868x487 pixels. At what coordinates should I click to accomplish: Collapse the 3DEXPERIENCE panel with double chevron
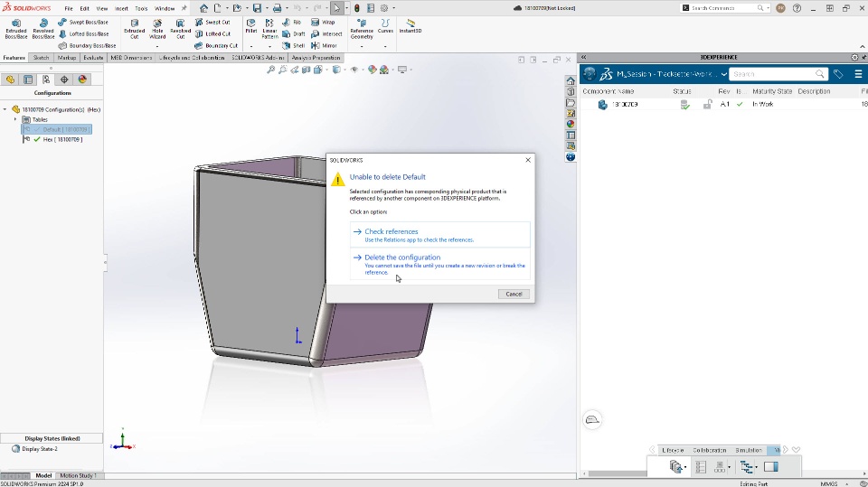click(583, 57)
